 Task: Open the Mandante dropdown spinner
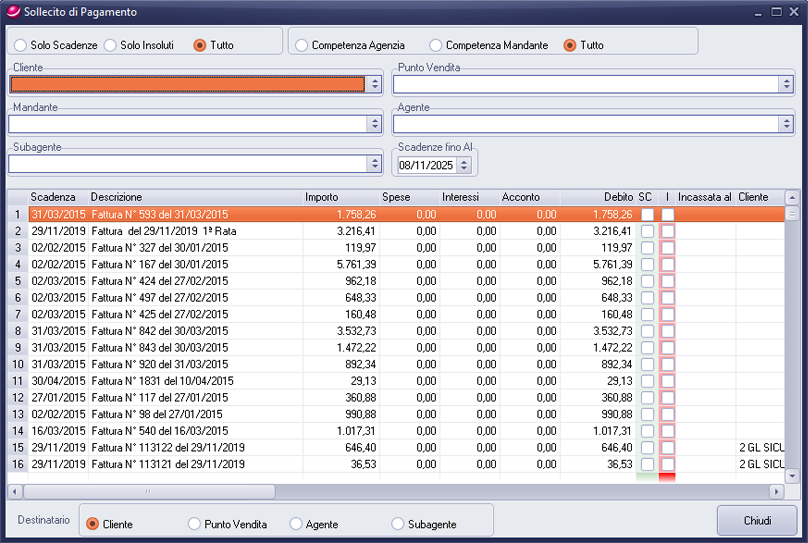[x=375, y=124]
